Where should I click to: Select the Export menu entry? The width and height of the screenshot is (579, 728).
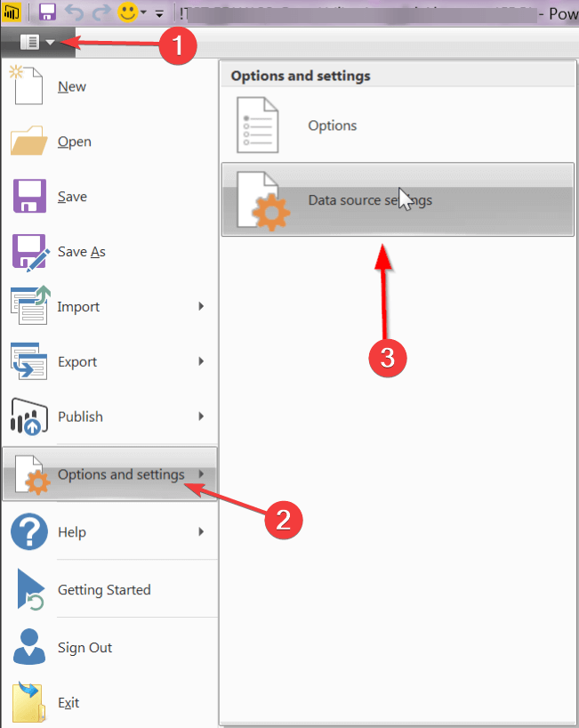pyautogui.click(x=110, y=361)
